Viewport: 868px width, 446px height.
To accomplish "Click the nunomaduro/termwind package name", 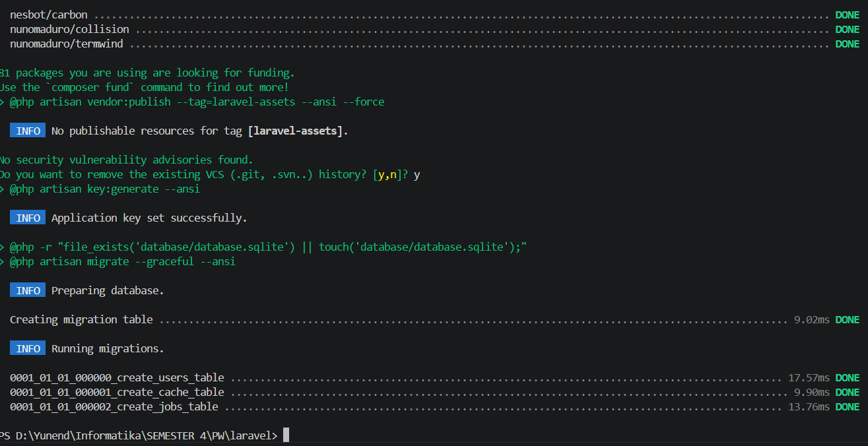I will [x=67, y=44].
